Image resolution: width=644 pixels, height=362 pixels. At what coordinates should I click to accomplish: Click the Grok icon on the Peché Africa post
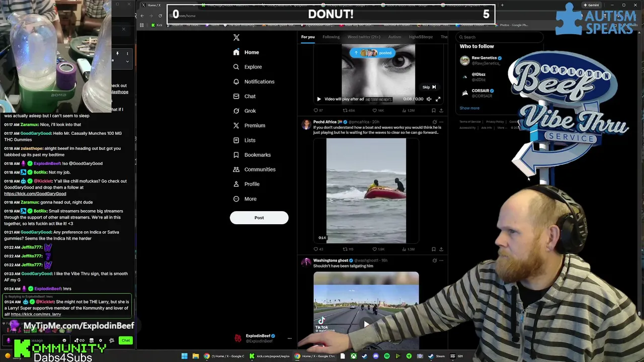point(435,122)
